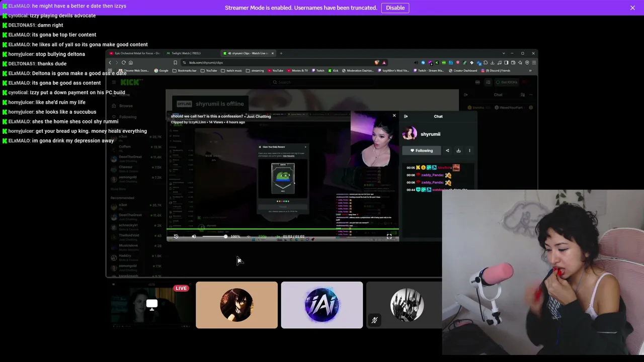Open DeenTheGreat in the Recommended list
Image resolution: width=644 pixels, height=362 pixels.
(x=136, y=217)
